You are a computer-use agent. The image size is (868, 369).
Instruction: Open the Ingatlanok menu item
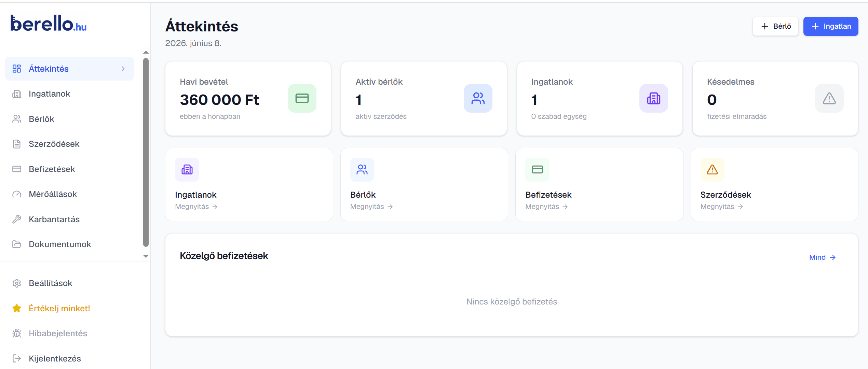[70, 94]
